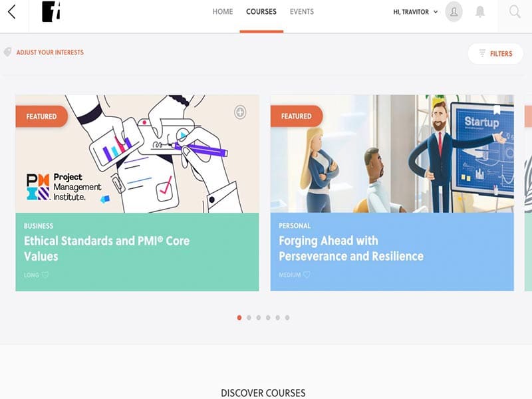
Task: Add Ethical Standards course with plus icon
Action: (x=240, y=112)
